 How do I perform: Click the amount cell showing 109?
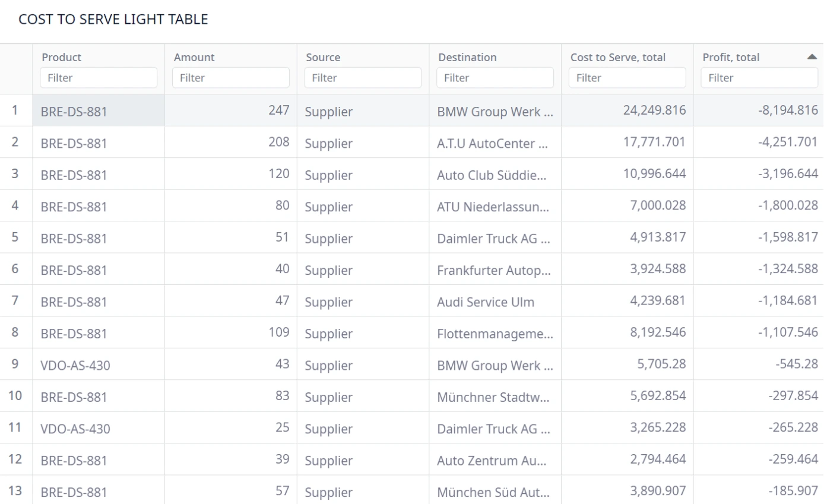(231, 332)
